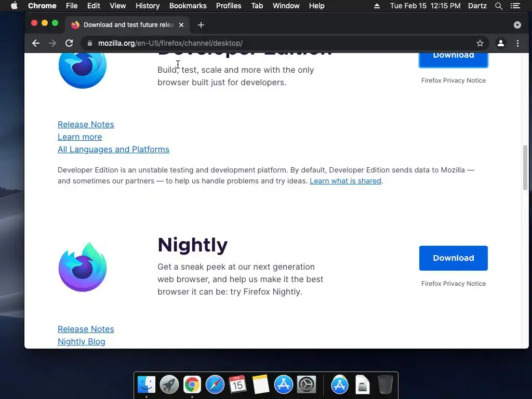Open Spotlight search magnifier icon
This screenshot has height=399, width=532.
(x=498, y=6)
